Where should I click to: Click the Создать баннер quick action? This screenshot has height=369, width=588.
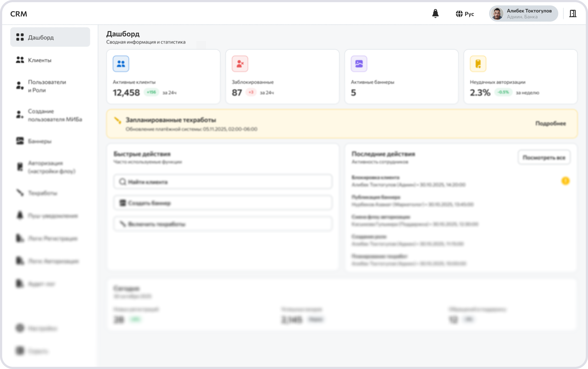(x=223, y=203)
